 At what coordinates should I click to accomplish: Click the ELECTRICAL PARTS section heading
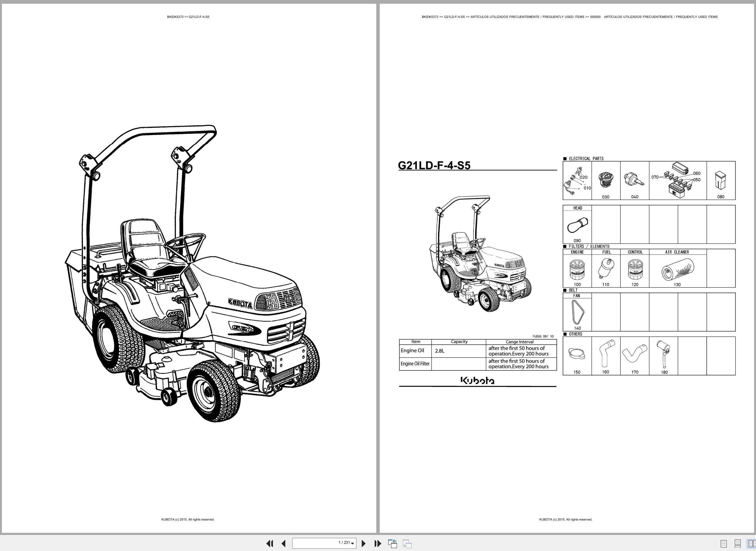coord(586,159)
